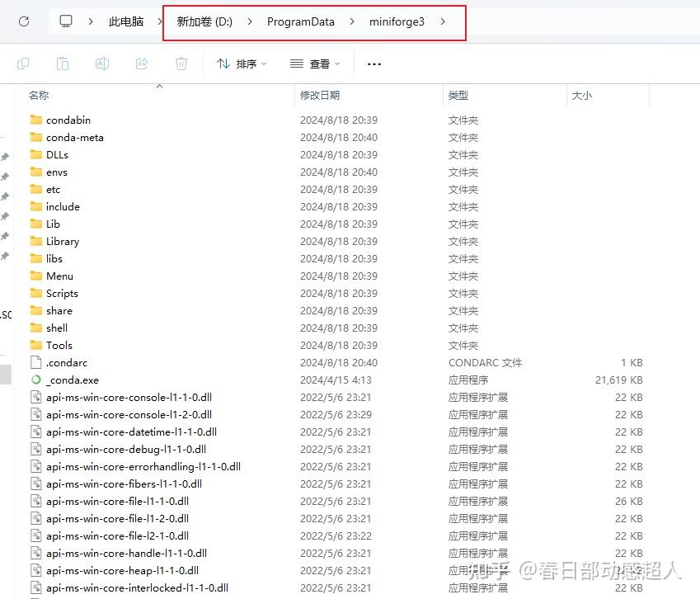Click the computer monitor icon in breadcrumb

(66, 21)
